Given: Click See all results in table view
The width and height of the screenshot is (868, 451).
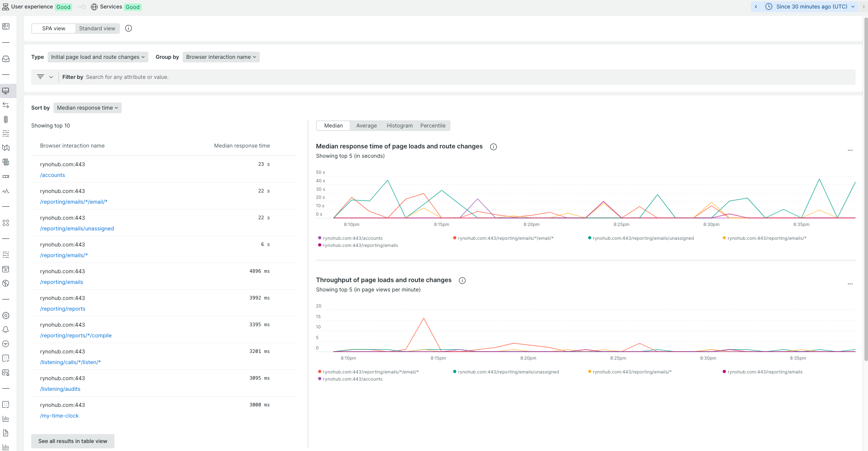Looking at the screenshot, I should pyautogui.click(x=73, y=441).
